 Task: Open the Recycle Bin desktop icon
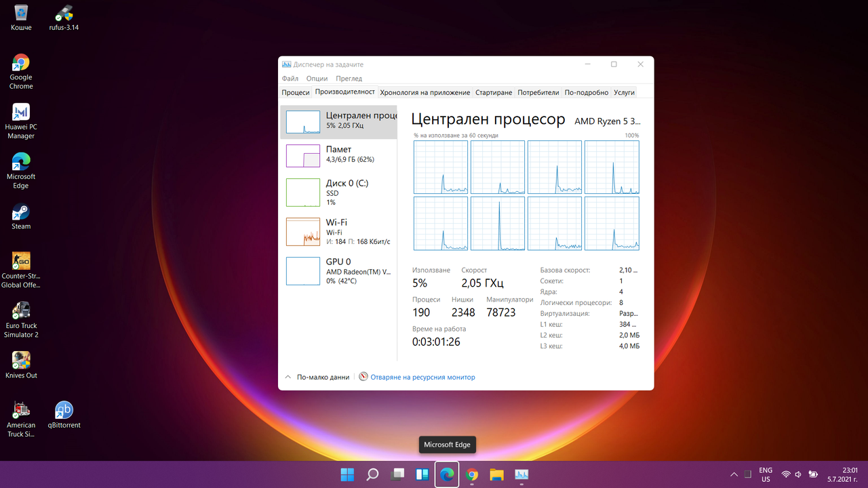pos(21,18)
